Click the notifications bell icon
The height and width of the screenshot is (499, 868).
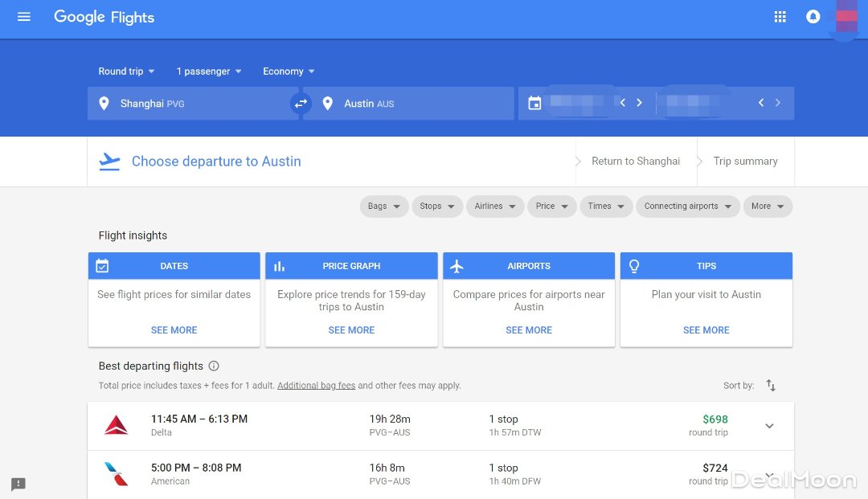click(x=813, y=17)
